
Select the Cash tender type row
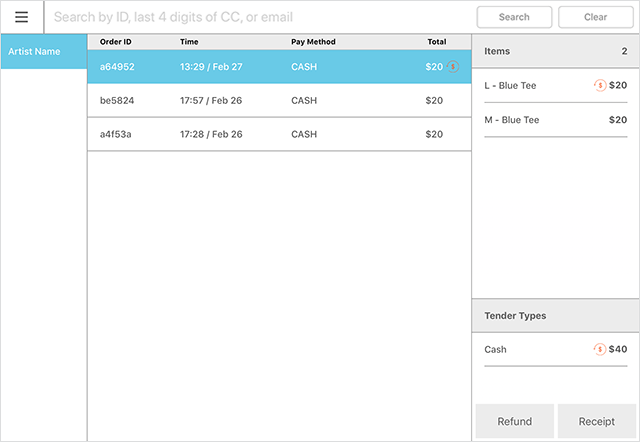530,349
